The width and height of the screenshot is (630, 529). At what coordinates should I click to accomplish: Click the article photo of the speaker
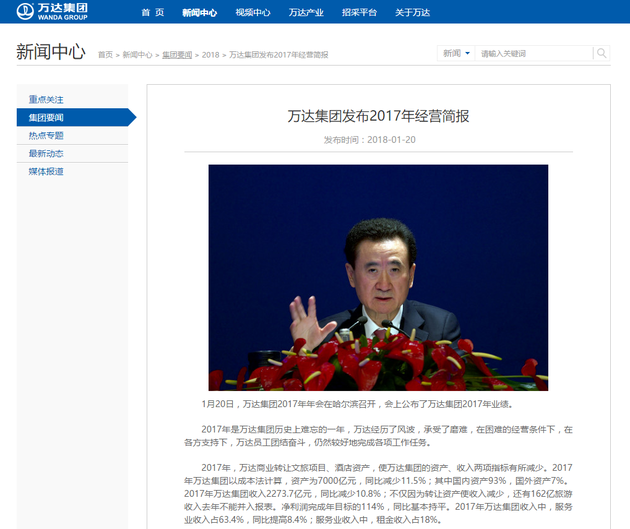click(378, 278)
